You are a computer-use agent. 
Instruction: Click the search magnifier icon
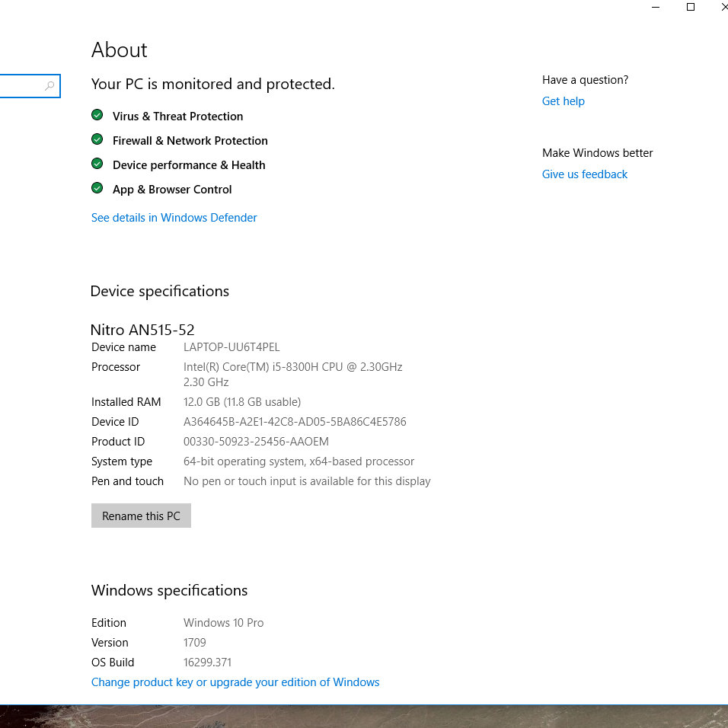pos(49,86)
